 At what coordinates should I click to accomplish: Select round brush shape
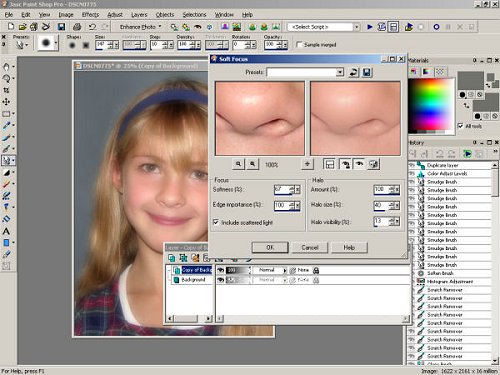point(72,45)
